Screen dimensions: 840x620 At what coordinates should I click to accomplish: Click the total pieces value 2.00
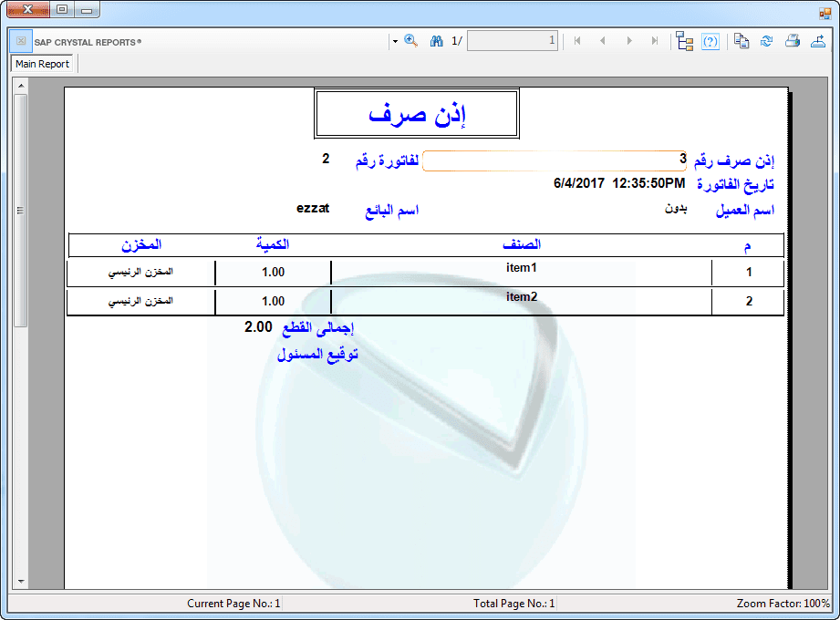point(258,326)
